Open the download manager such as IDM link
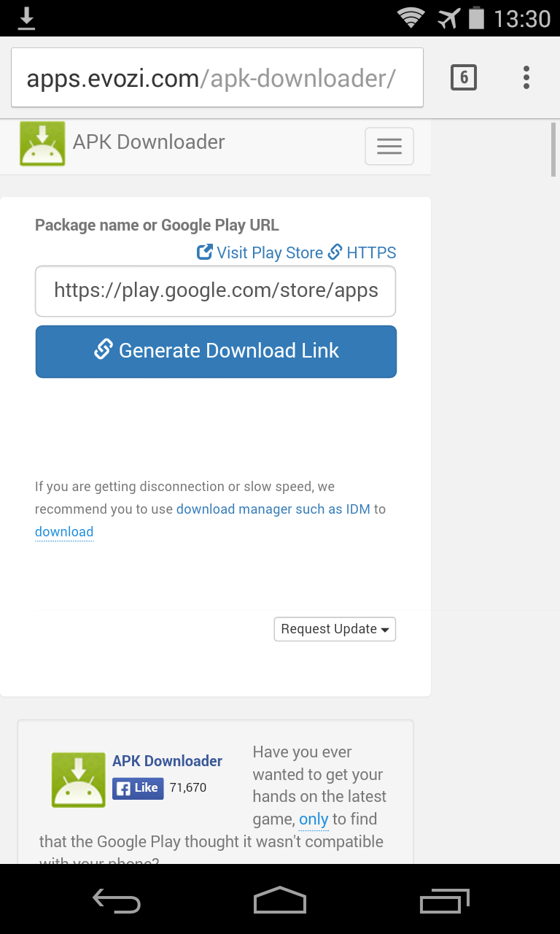The height and width of the screenshot is (934, 560). coord(273,509)
